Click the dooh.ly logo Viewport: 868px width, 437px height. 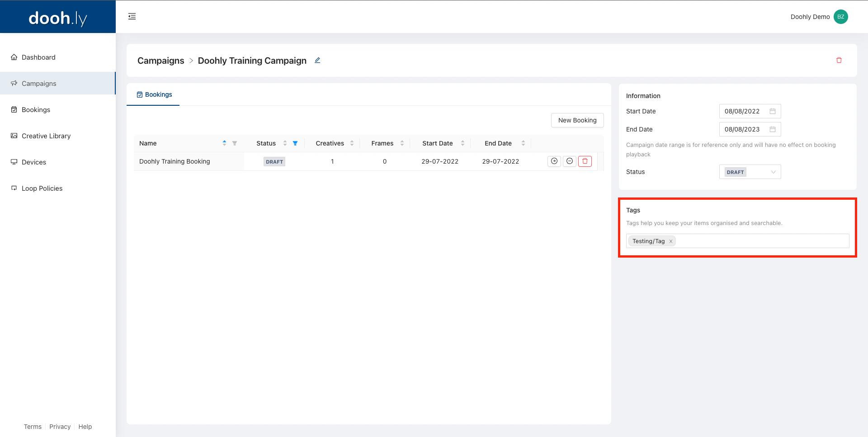58,18
